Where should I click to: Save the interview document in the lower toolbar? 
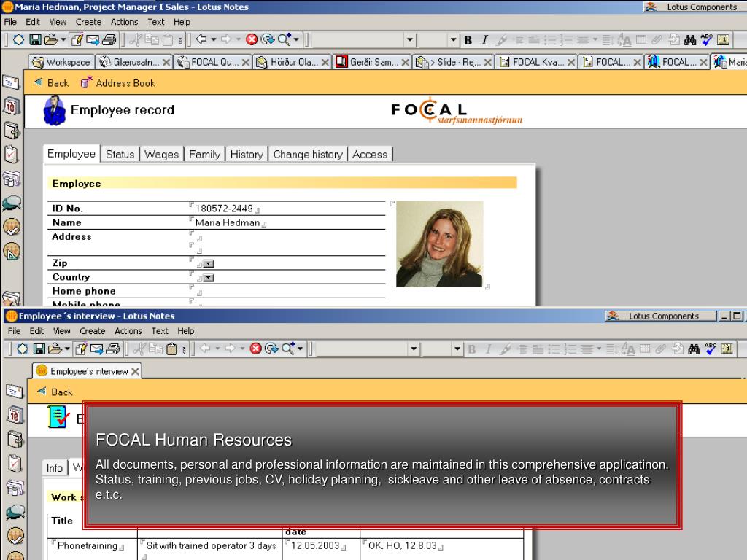click(39, 349)
